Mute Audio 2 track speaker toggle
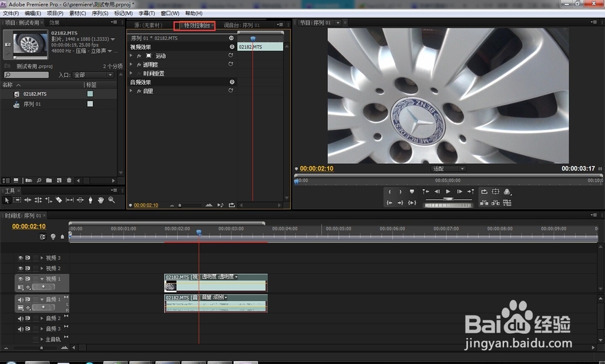Screen dimensions: 605x364 click(21, 319)
